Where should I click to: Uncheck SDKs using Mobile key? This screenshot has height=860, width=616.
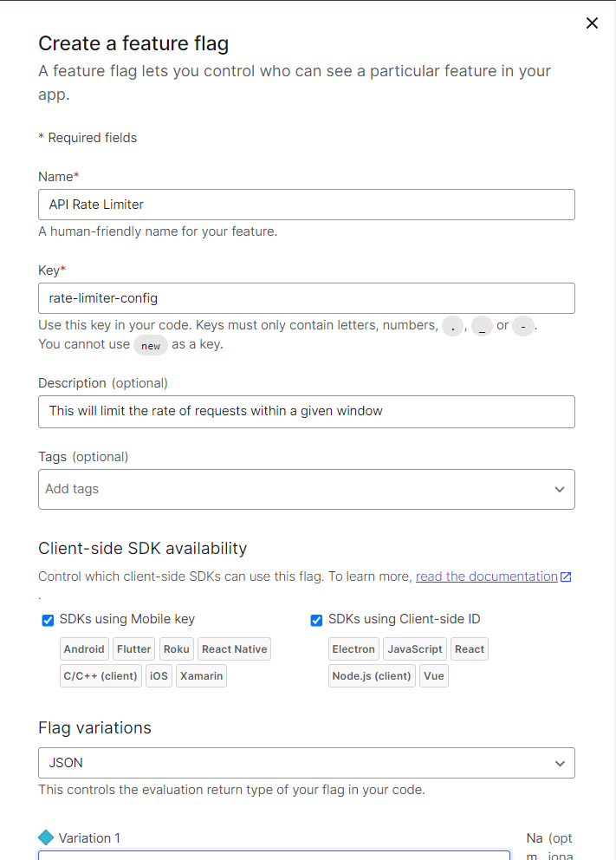48,621
